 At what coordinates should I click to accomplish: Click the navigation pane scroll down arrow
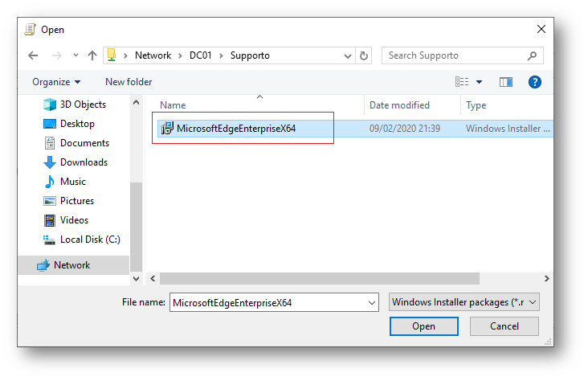pos(136,279)
